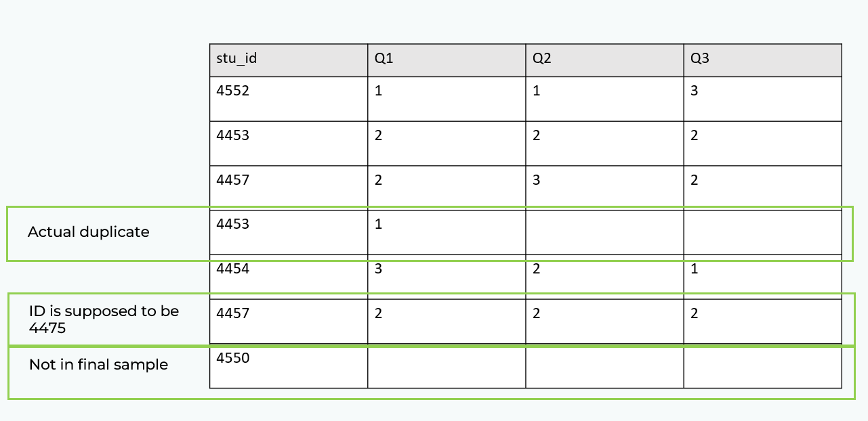The width and height of the screenshot is (868, 421).
Task: Click the stu_id column header
Action: pos(236,59)
